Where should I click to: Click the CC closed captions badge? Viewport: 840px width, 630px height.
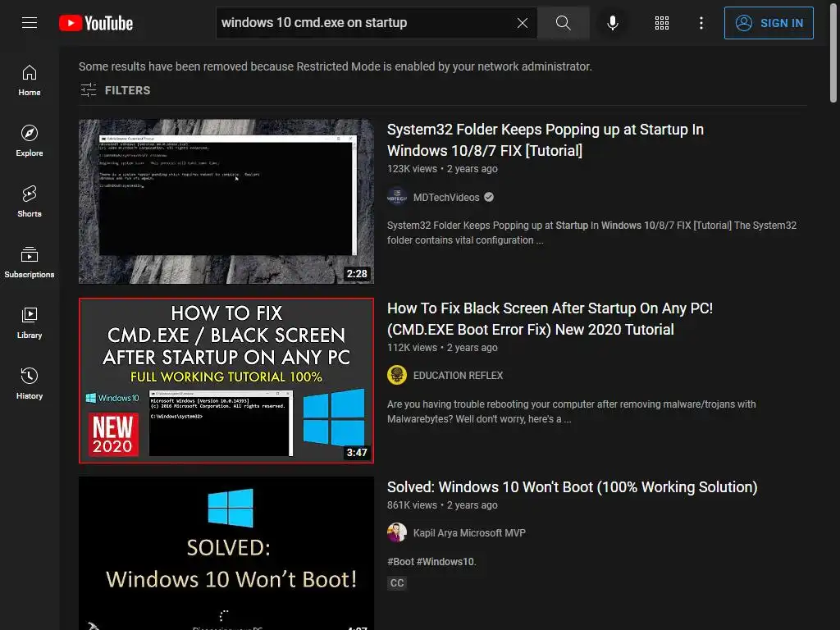click(x=397, y=583)
